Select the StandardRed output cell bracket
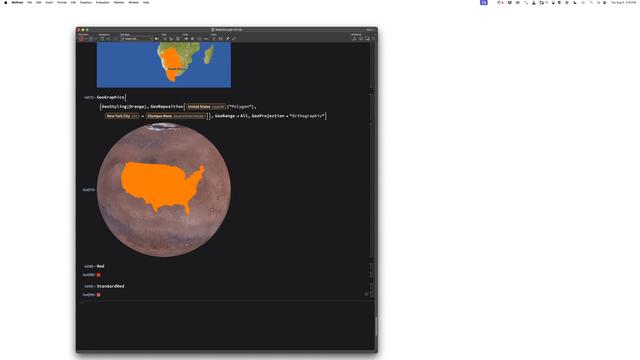Screen dimensions: 640x360 pos(371,295)
